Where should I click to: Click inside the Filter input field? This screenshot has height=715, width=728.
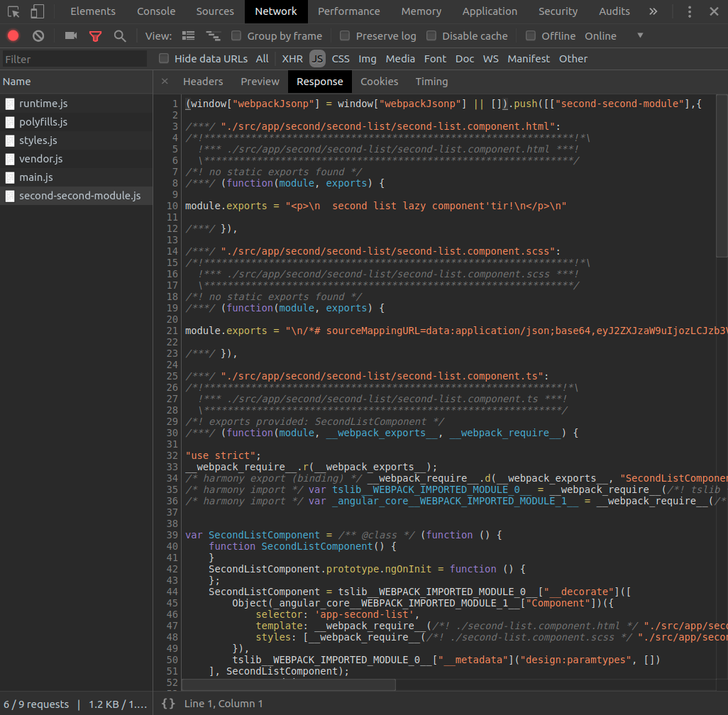71,59
